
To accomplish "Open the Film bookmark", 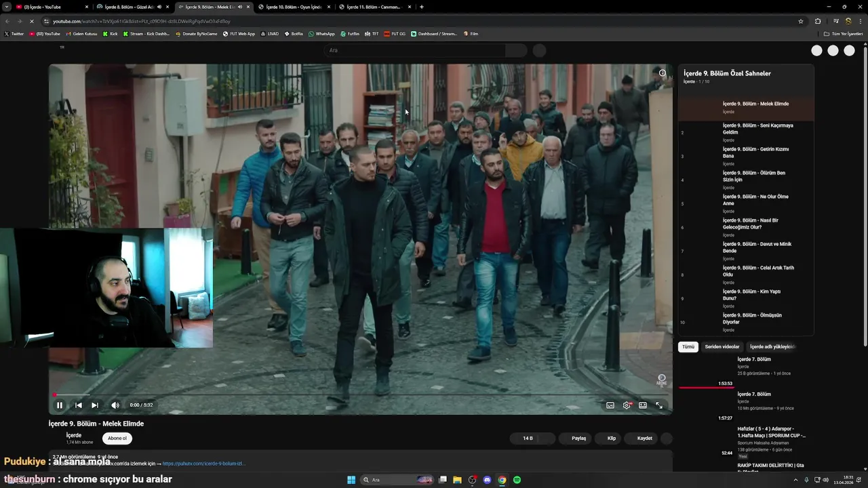I will (x=471, y=33).
